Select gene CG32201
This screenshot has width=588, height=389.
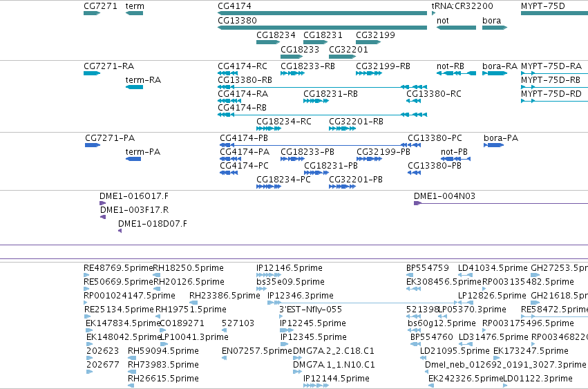click(342, 57)
